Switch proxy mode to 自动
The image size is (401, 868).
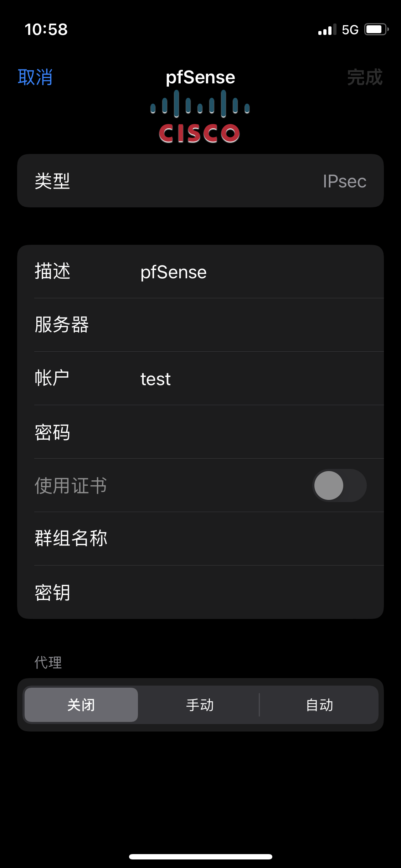tap(319, 705)
